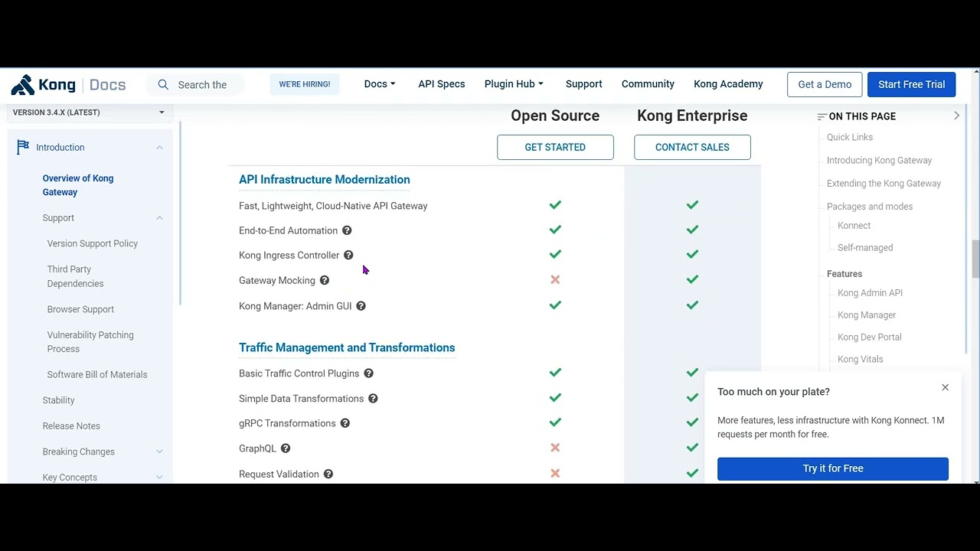
Task: Open the Plugin Hub dropdown menu
Action: (514, 84)
